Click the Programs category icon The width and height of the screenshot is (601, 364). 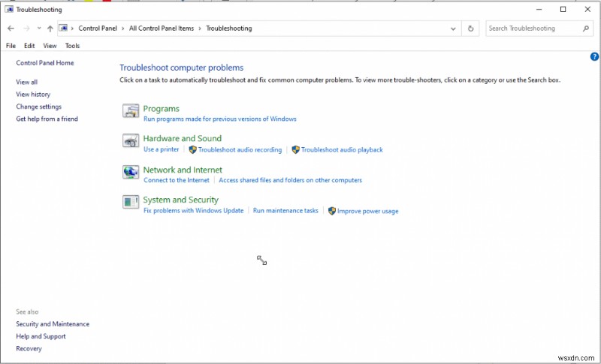coord(131,111)
